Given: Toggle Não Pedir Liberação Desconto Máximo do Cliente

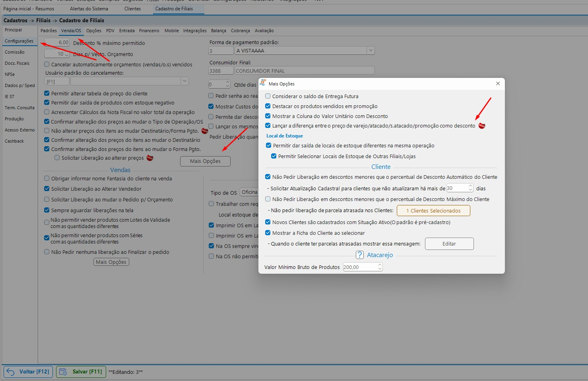Looking at the screenshot, I should pyautogui.click(x=268, y=199).
